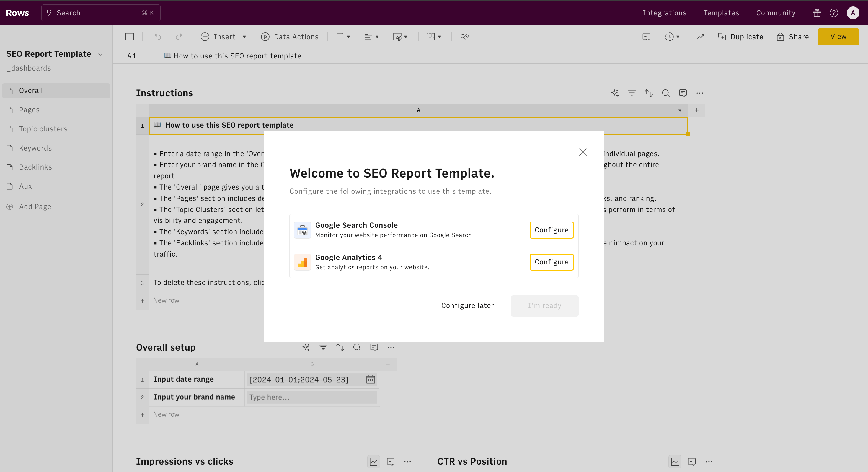
Task: Click filter icon for Overall setup table
Action: coord(323,347)
